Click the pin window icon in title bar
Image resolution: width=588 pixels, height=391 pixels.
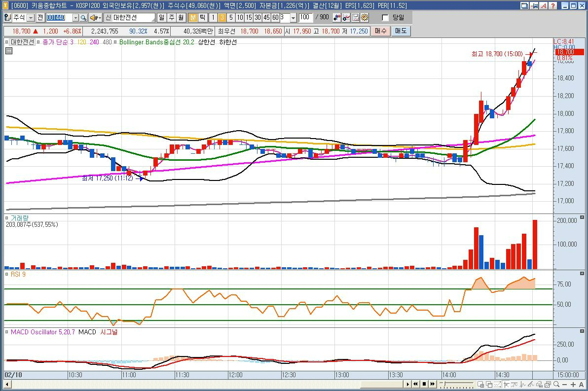(534, 5)
